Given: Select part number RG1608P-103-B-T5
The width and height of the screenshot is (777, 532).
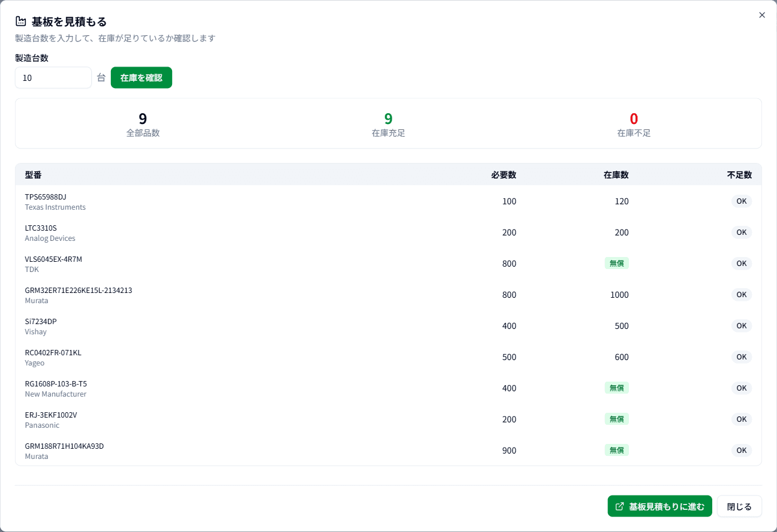Looking at the screenshot, I should [x=56, y=383].
